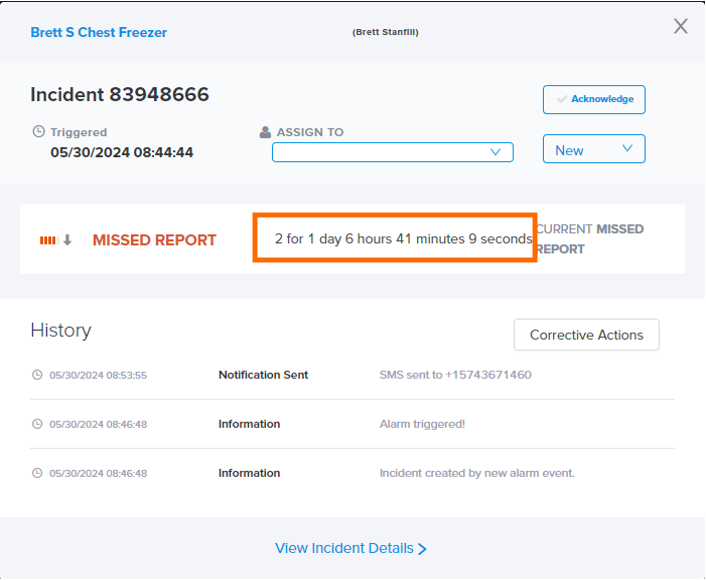
Task: Open View Incident Details link
Action: coord(351,548)
